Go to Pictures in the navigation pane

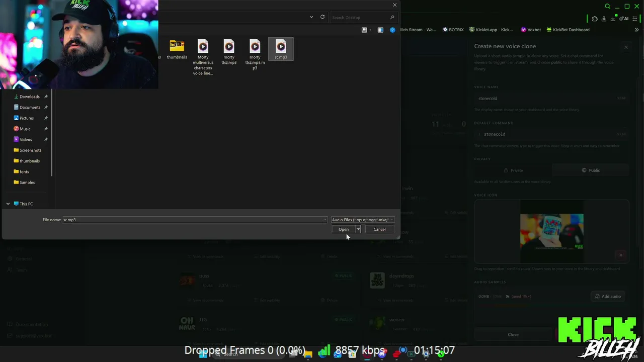pos(27,118)
